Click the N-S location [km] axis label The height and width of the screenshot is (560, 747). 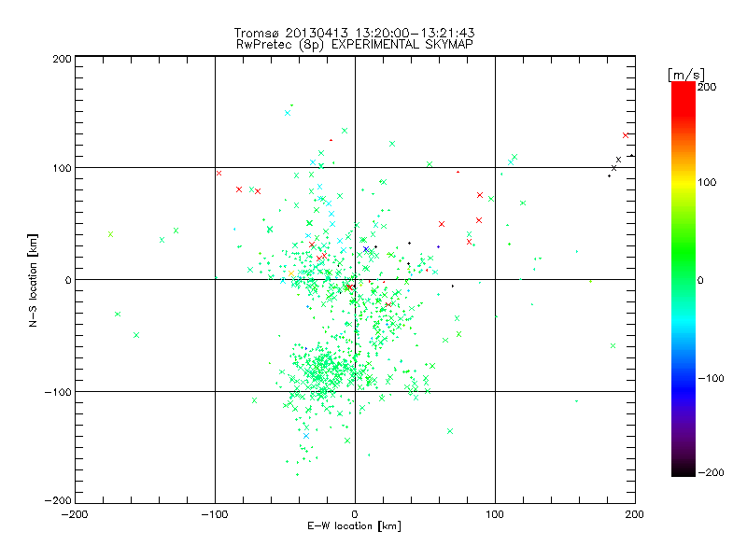tap(33, 280)
